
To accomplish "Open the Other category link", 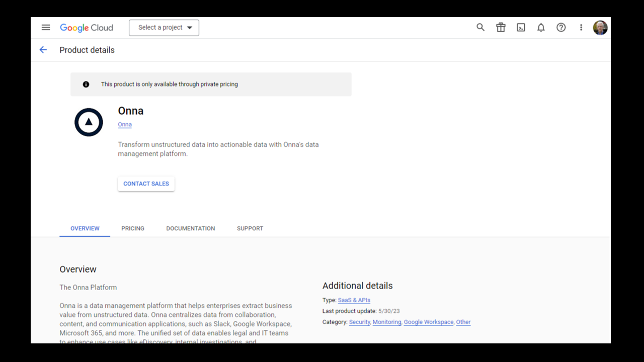I will (x=463, y=322).
